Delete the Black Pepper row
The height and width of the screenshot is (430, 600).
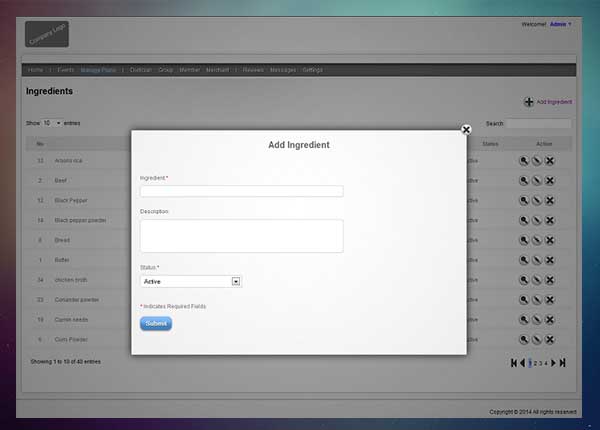click(549, 200)
